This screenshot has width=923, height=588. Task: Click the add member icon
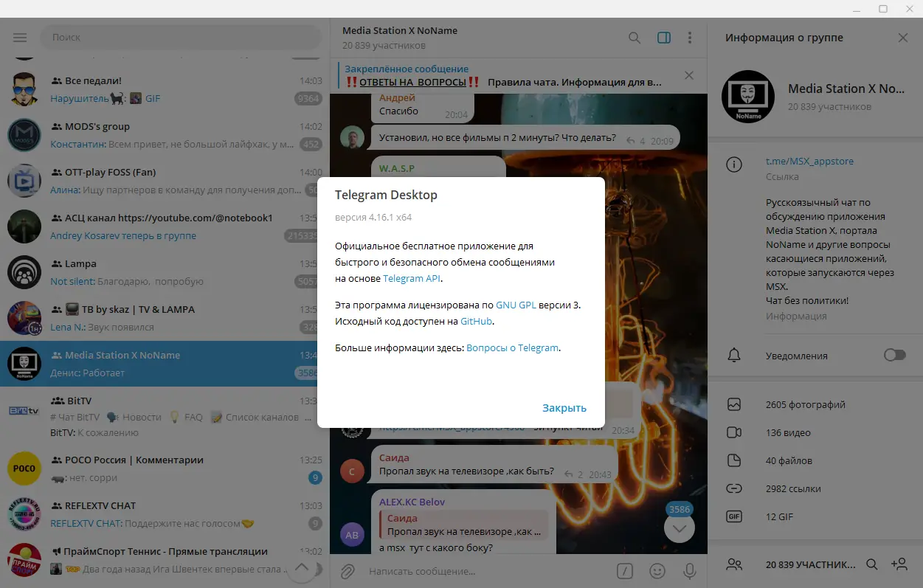coord(899,564)
